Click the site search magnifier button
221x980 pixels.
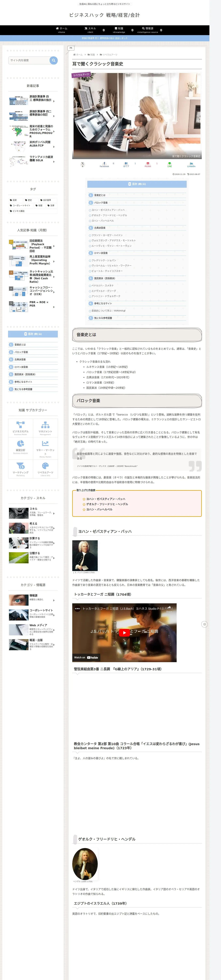tap(53, 60)
